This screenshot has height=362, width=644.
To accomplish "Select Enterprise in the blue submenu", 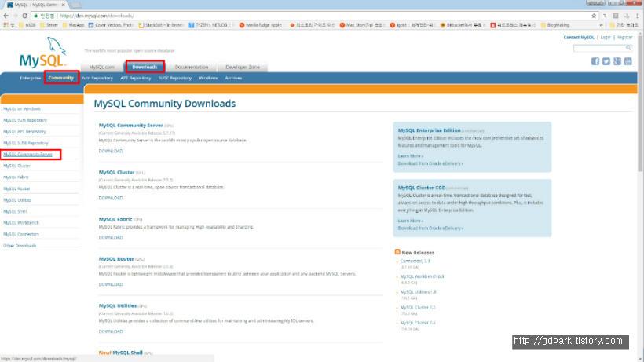I will tap(31, 78).
